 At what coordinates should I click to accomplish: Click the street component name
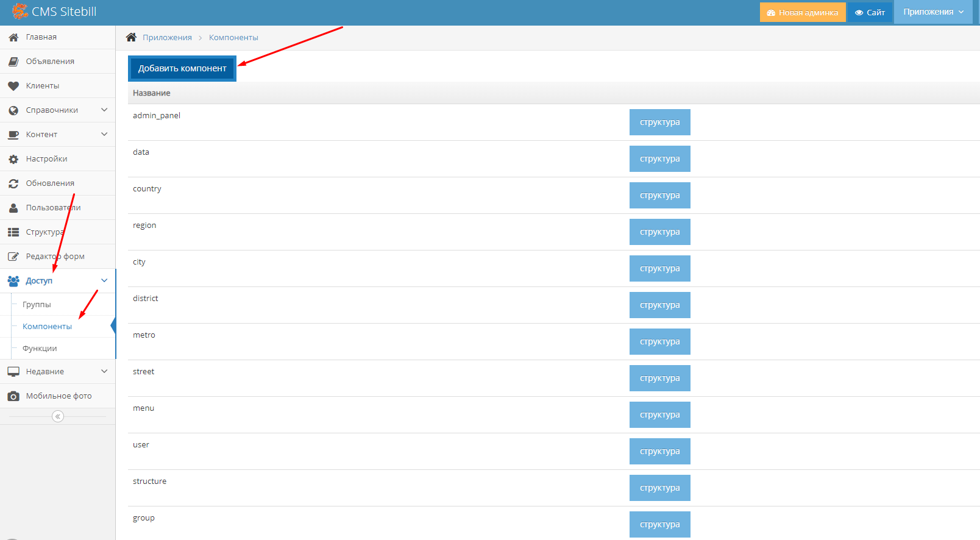point(143,372)
